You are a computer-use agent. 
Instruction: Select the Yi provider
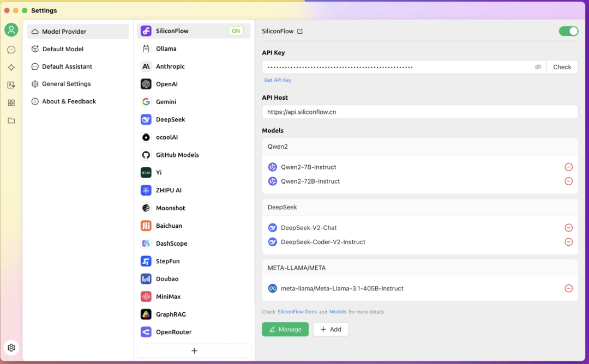(x=194, y=173)
